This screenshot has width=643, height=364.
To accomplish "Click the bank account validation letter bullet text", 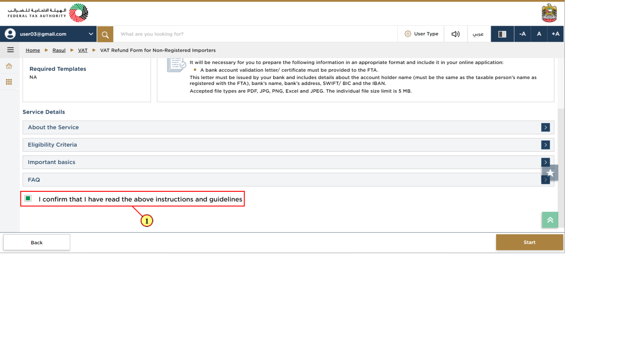I will click(289, 70).
